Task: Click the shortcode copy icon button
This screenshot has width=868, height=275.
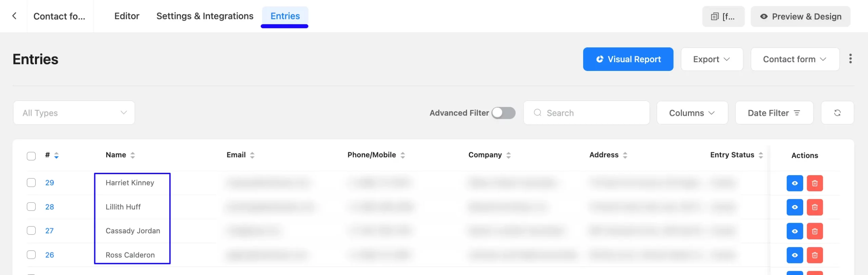Action: [x=723, y=16]
